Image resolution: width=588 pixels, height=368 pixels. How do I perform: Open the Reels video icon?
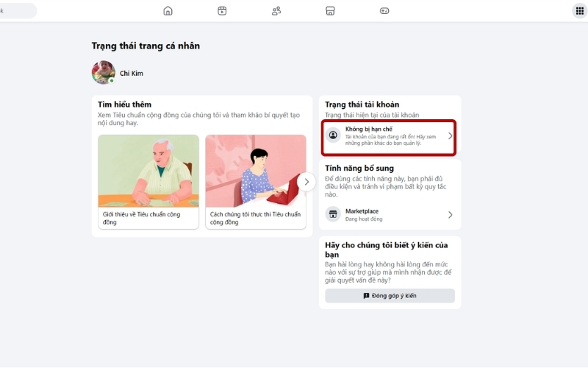tap(222, 11)
